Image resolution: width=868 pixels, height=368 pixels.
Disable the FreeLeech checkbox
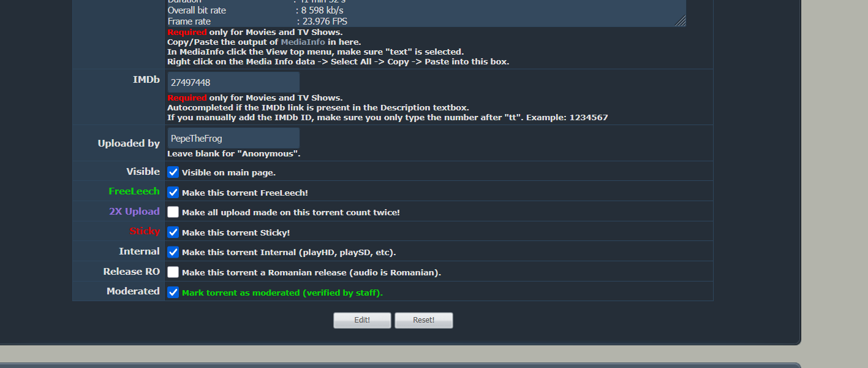click(173, 192)
